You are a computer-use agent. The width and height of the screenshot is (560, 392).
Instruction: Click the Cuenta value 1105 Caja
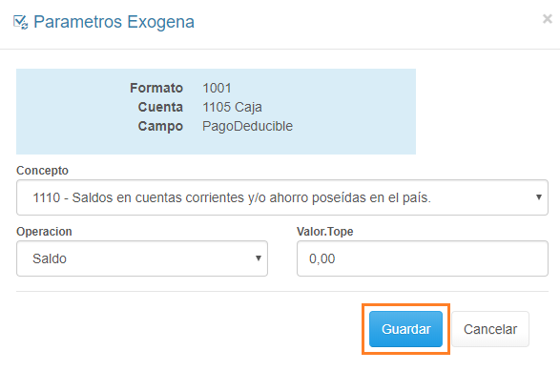pos(232,107)
